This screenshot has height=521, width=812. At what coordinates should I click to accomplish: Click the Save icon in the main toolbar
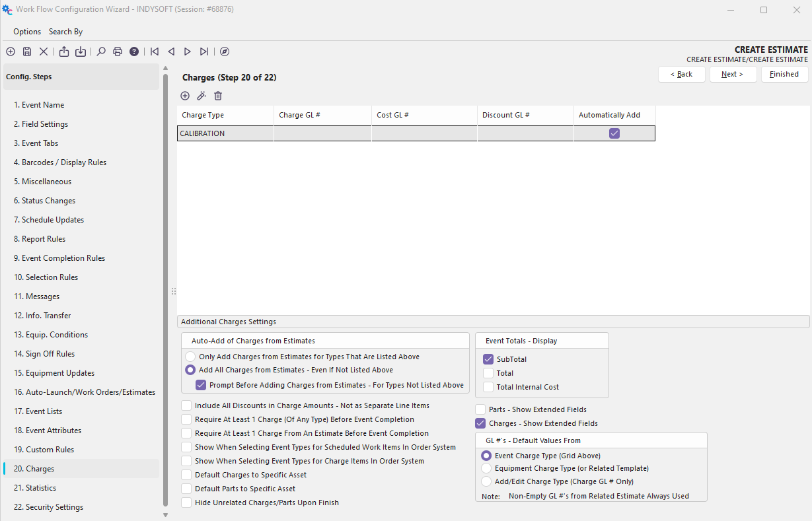coord(27,52)
